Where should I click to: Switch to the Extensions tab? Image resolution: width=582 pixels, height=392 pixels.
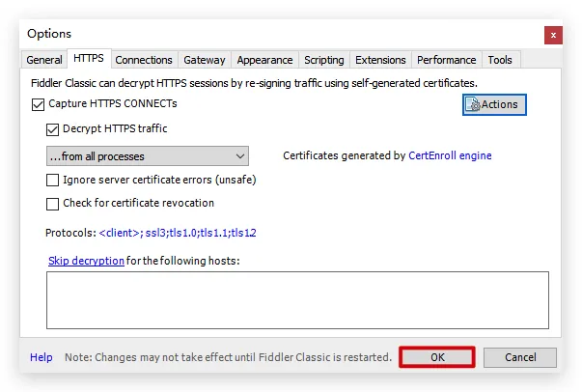(380, 60)
